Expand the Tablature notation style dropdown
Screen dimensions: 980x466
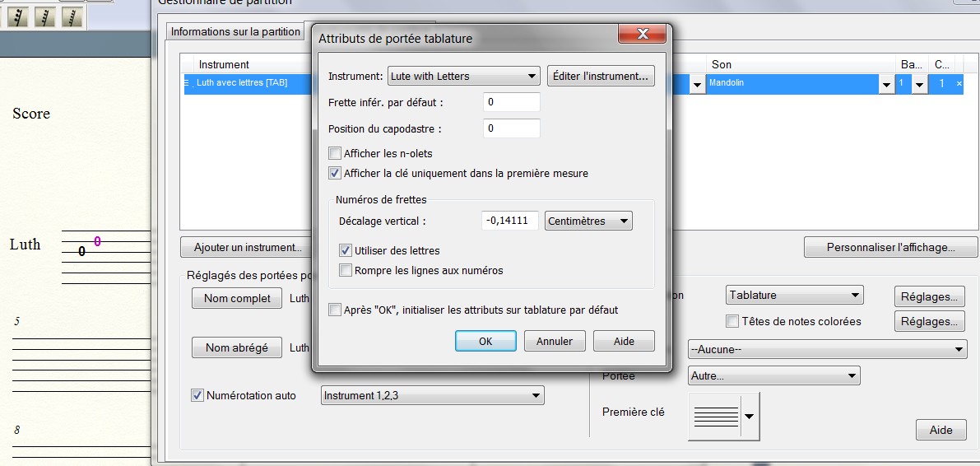795,295
